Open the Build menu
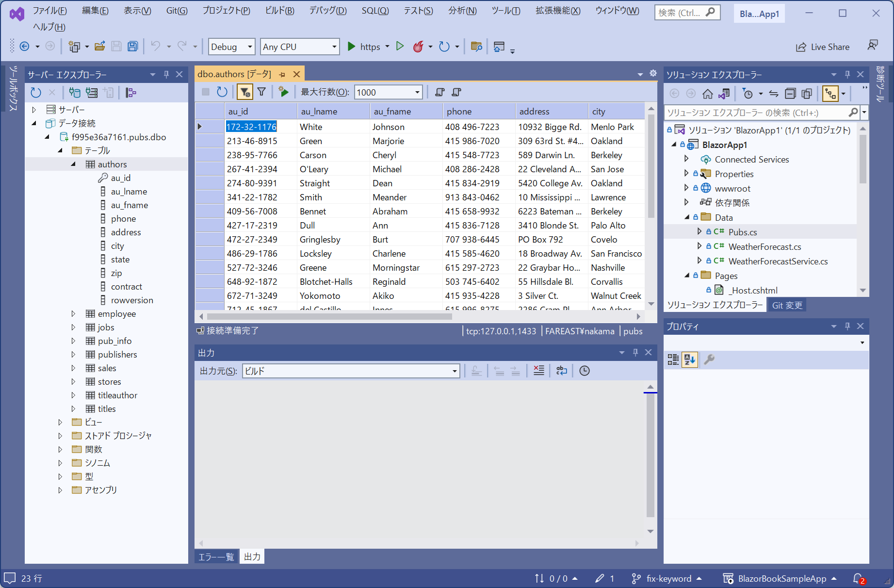Image resolution: width=894 pixels, height=588 pixels. tap(279, 11)
